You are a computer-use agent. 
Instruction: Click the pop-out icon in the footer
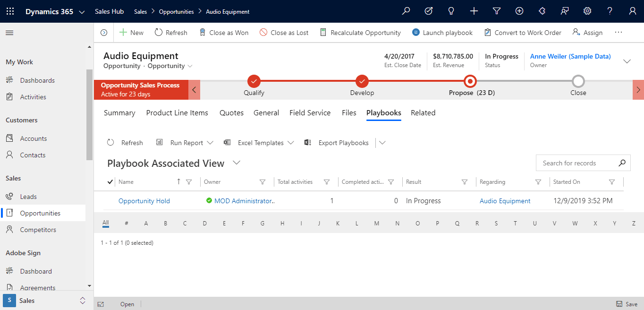[101, 304]
